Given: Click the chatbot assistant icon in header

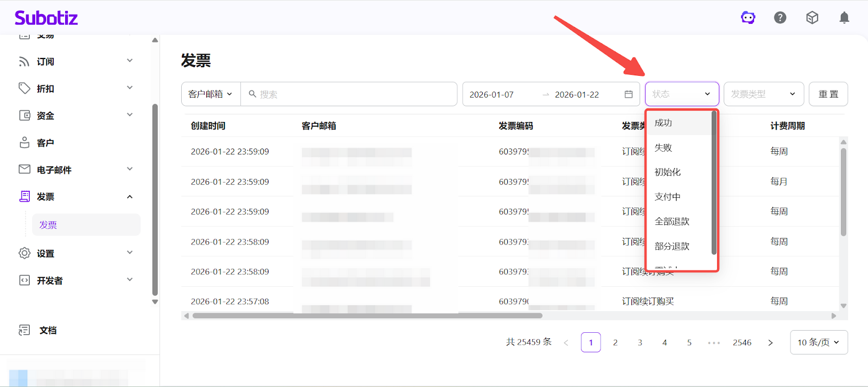Looking at the screenshot, I should 748,18.
